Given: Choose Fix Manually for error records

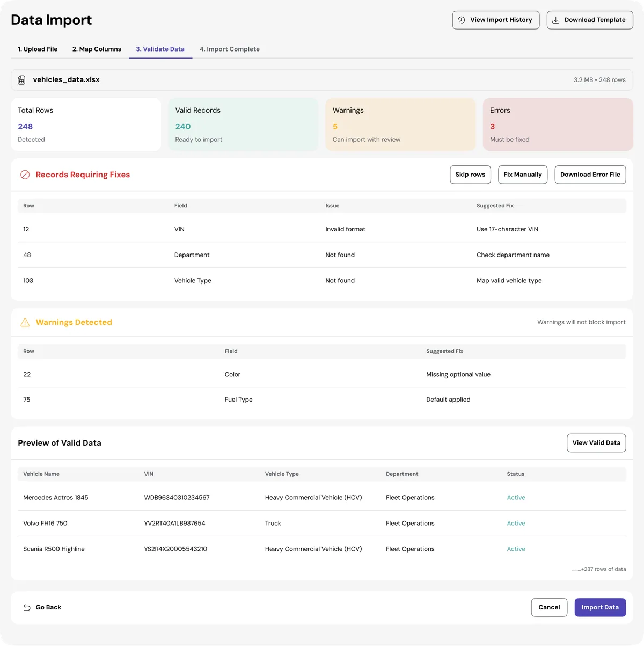Looking at the screenshot, I should [x=522, y=175].
